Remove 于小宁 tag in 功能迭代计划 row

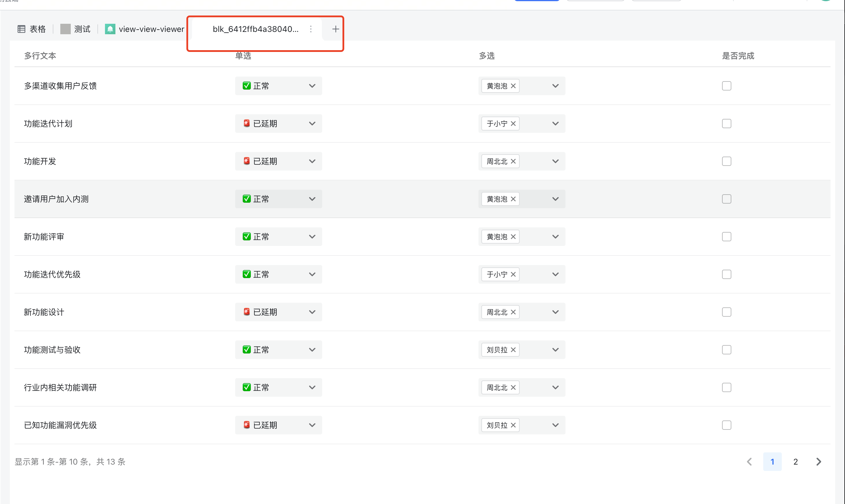point(513,124)
